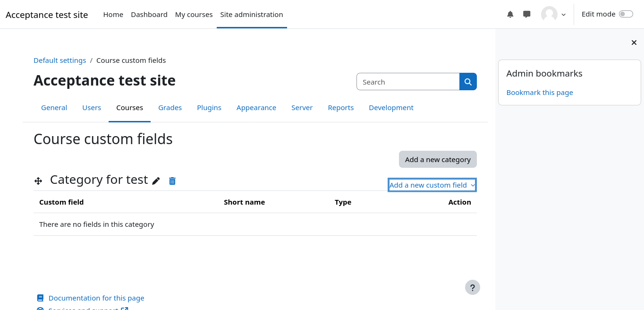
Task: Switch to the Plugins tab
Action: 209,108
